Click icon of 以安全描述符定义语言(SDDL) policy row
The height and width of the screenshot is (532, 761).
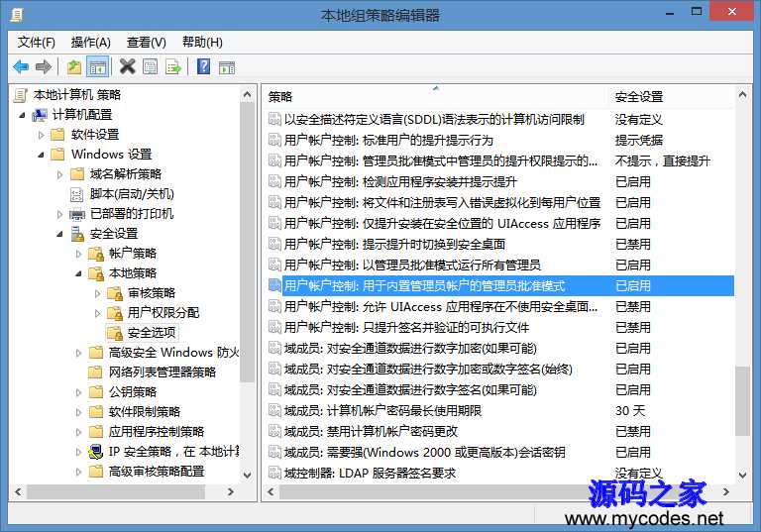(x=274, y=119)
